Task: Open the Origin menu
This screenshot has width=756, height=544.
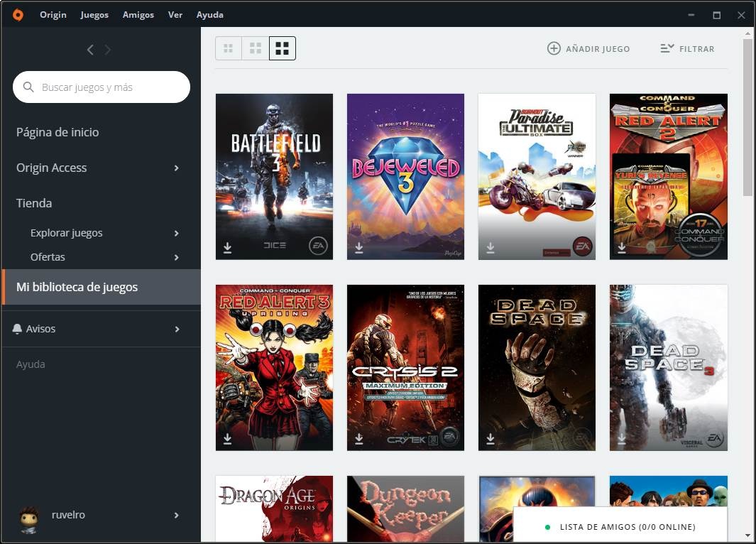Action: (x=53, y=15)
